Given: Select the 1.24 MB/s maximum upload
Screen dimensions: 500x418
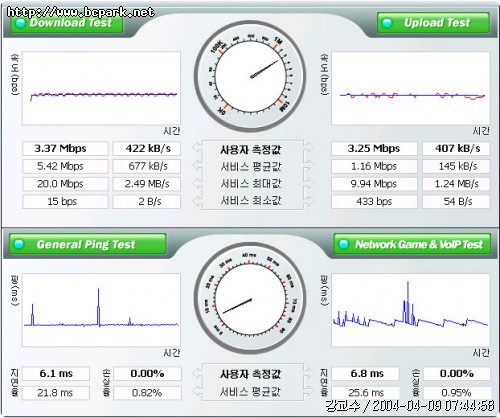Looking at the screenshot, I should (456, 184).
